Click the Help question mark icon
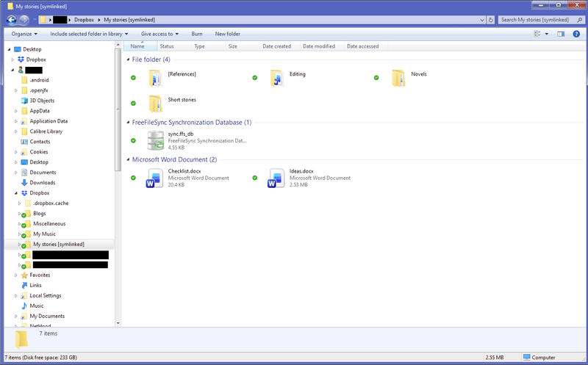This screenshot has width=588, height=365. coord(576,34)
